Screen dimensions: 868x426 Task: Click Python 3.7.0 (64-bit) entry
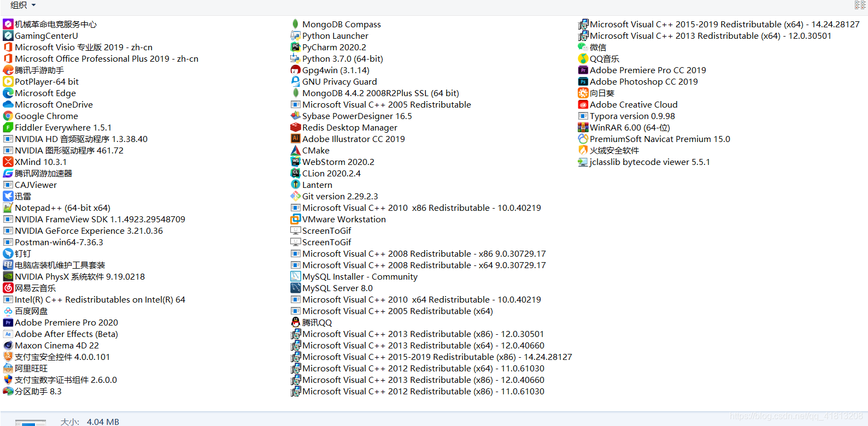click(x=337, y=58)
